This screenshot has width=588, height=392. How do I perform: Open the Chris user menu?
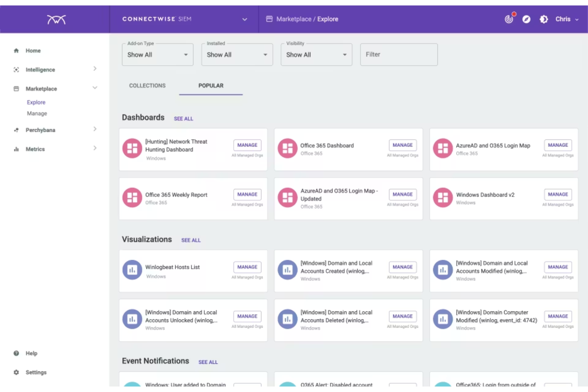point(567,19)
